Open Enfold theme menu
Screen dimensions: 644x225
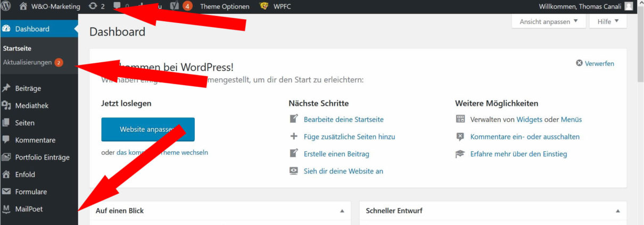tap(25, 174)
